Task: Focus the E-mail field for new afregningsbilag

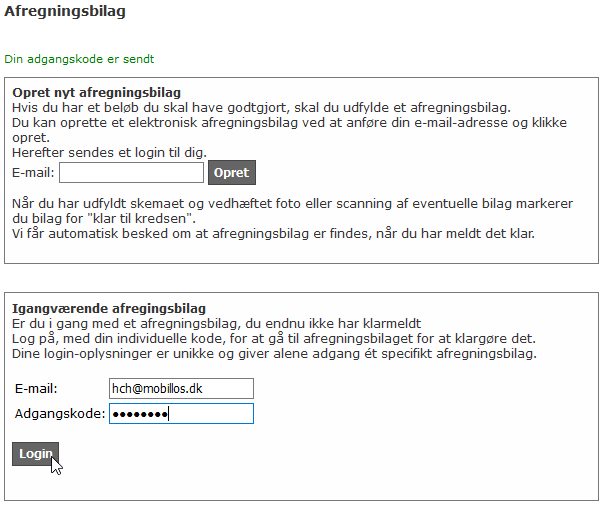Action: 131,172
